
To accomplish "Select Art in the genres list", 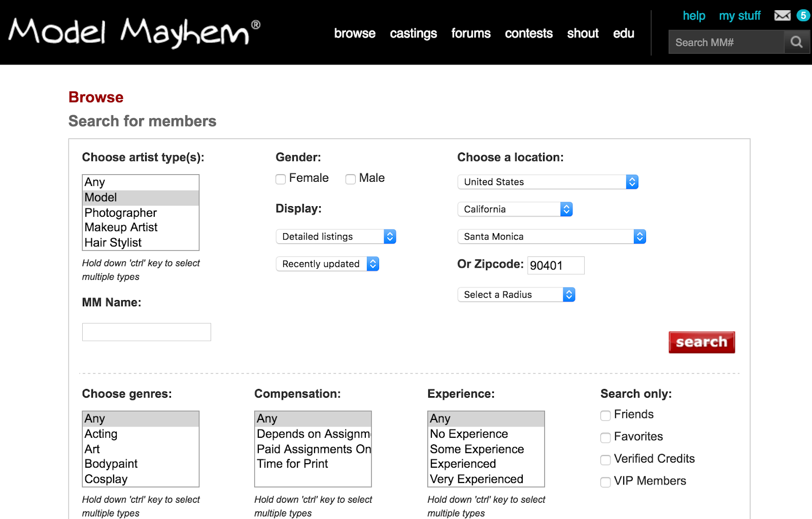I will (141, 449).
